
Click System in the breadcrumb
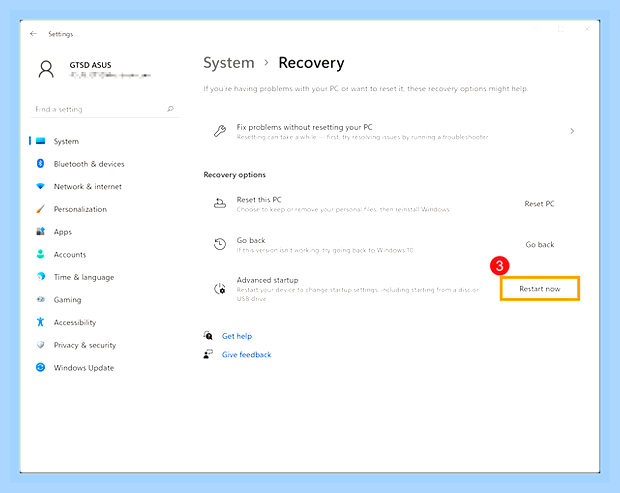pyautogui.click(x=229, y=63)
